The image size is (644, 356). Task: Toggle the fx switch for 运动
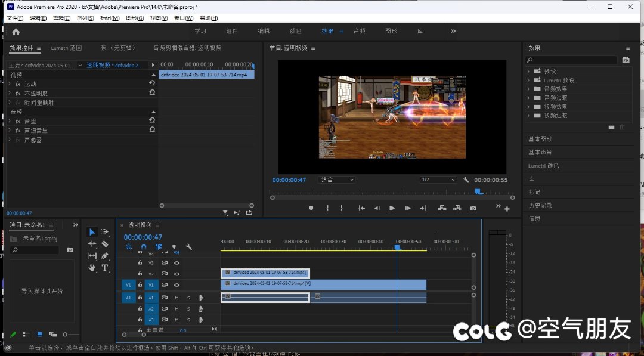pos(18,83)
